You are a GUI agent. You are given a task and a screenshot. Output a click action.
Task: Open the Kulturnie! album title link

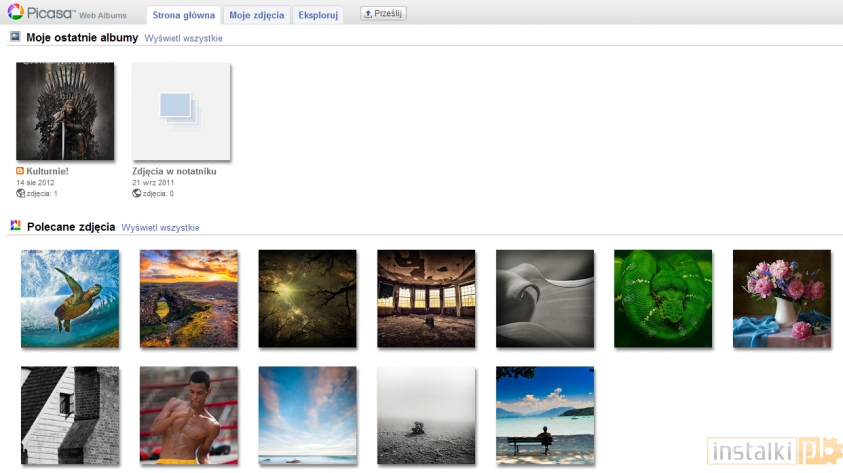pyautogui.click(x=47, y=171)
